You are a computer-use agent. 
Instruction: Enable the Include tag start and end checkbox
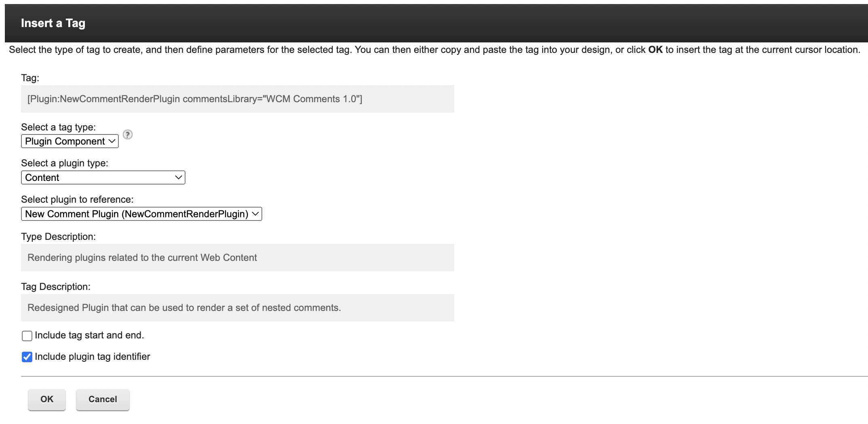pyautogui.click(x=27, y=336)
